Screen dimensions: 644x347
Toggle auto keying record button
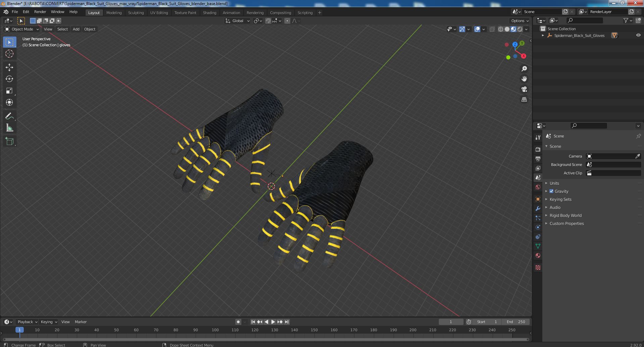coord(238,322)
